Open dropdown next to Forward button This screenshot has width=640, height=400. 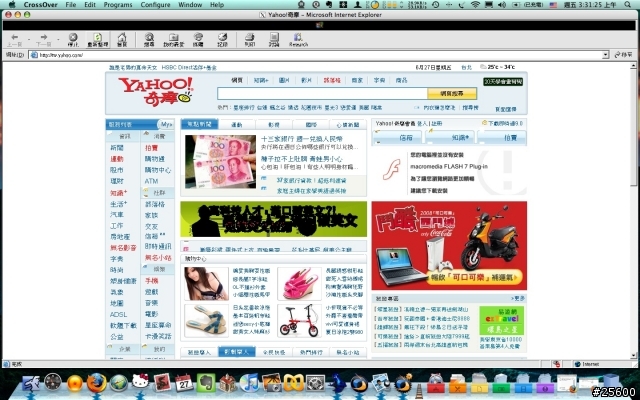[58, 40]
